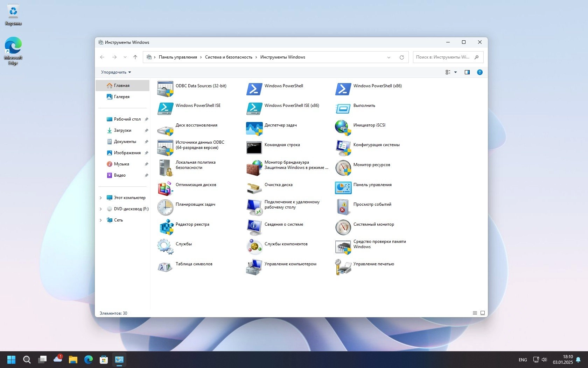
Task: Open the Упорядочить dropdown menu
Action: point(116,72)
